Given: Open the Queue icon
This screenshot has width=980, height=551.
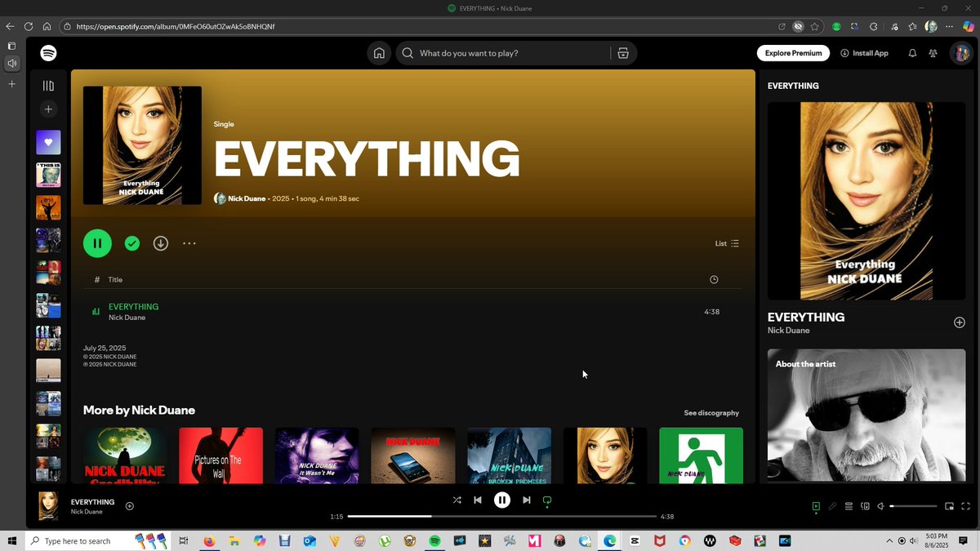Looking at the screenshot, I should pos(849,506).
